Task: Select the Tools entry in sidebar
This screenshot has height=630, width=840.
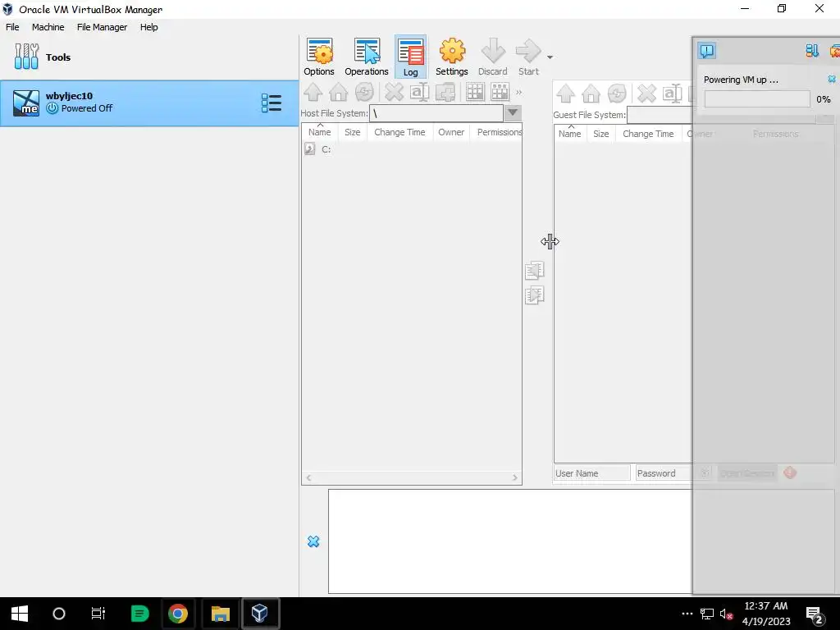Action: [x=149, y=57]
